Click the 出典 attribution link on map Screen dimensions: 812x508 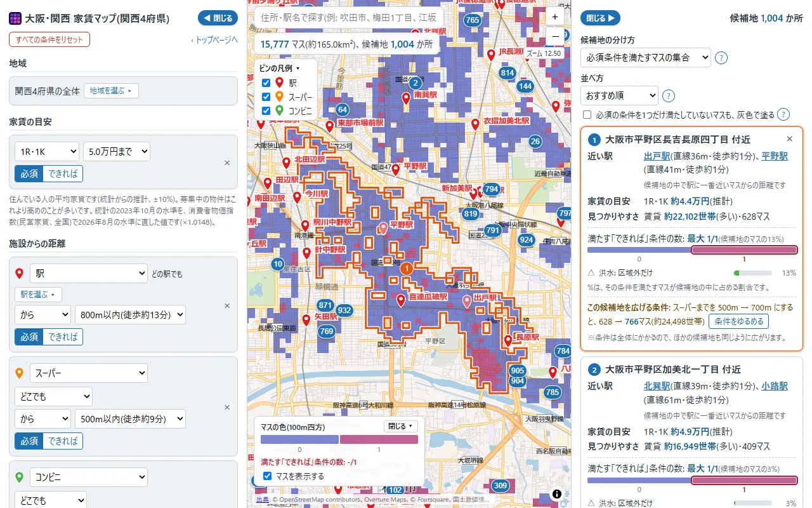261,500
